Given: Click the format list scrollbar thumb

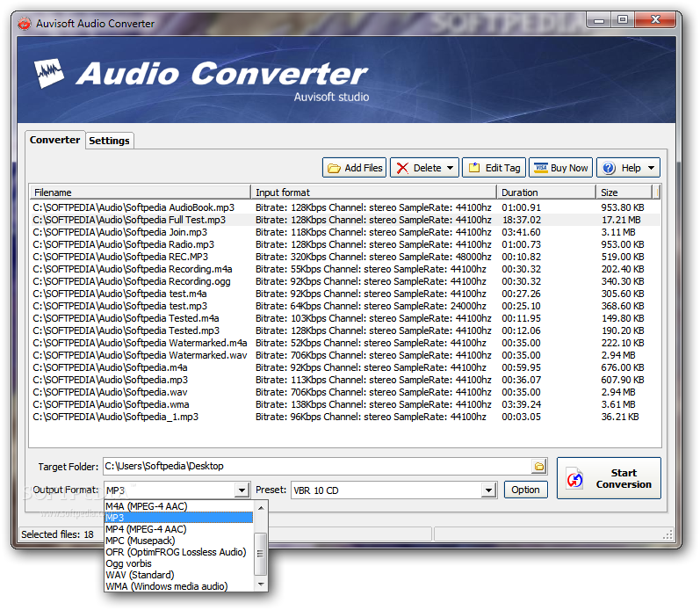Looking at the screenshot, I should [261, 554].
